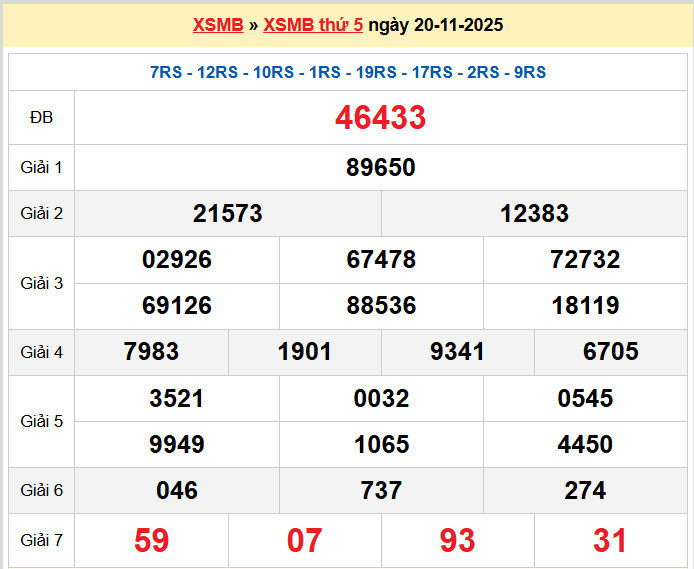Select the Giải 1 number 89650
This screenshot has width=694, height=569.
click(x=380, y=168)
